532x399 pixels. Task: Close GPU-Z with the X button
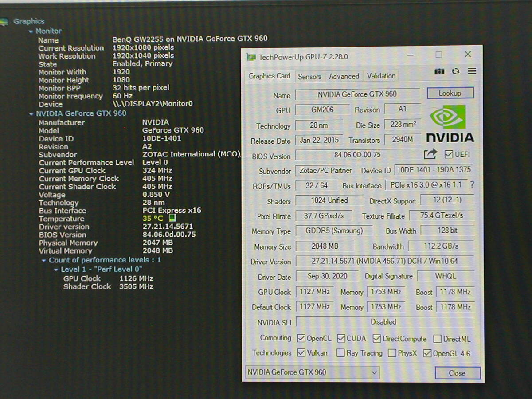[468, 54]
